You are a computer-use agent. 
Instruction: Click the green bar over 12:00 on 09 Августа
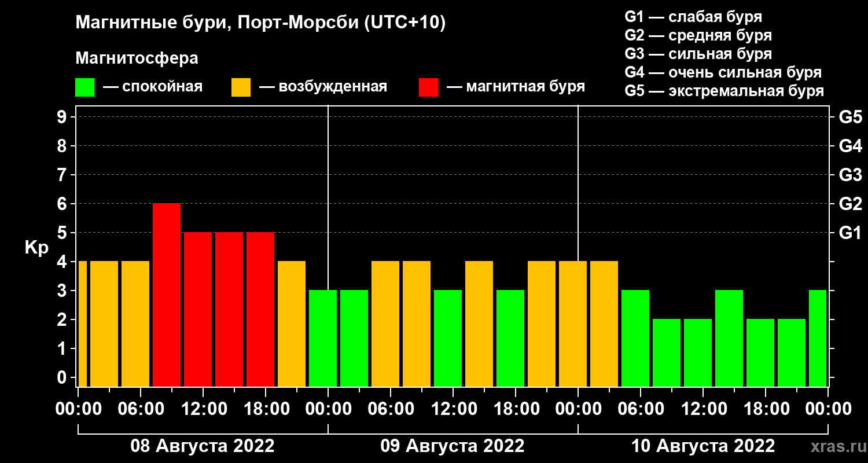tap(448, 338)
